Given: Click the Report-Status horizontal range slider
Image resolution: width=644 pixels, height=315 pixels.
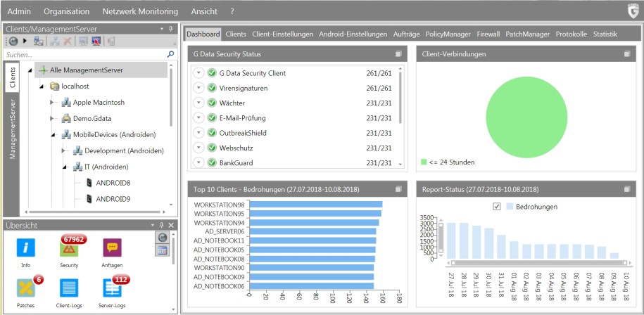Looking at the screenshot, I should (x=538, y=262).
